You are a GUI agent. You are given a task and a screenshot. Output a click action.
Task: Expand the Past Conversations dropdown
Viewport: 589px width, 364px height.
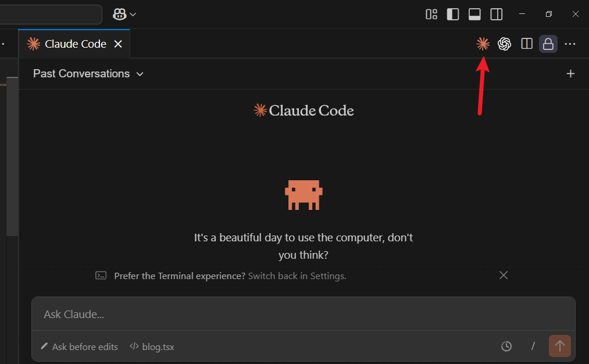pos(88,74)
